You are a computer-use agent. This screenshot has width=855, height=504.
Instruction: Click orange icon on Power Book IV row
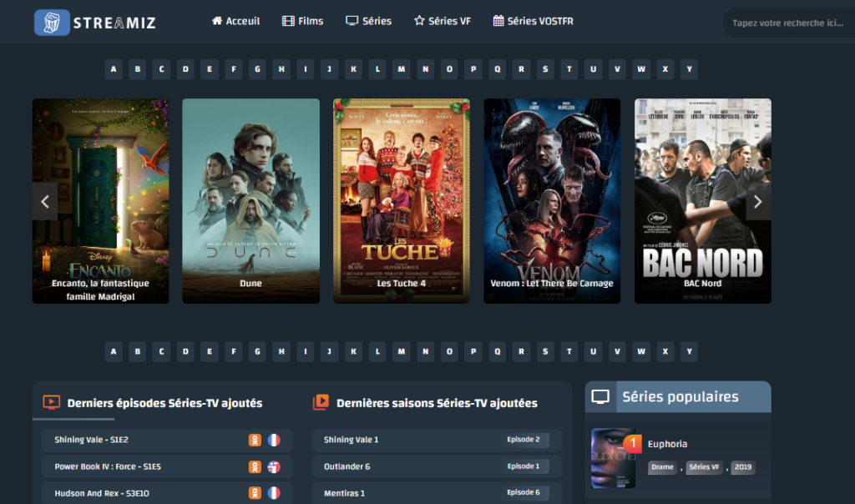[x=255, y=467]
